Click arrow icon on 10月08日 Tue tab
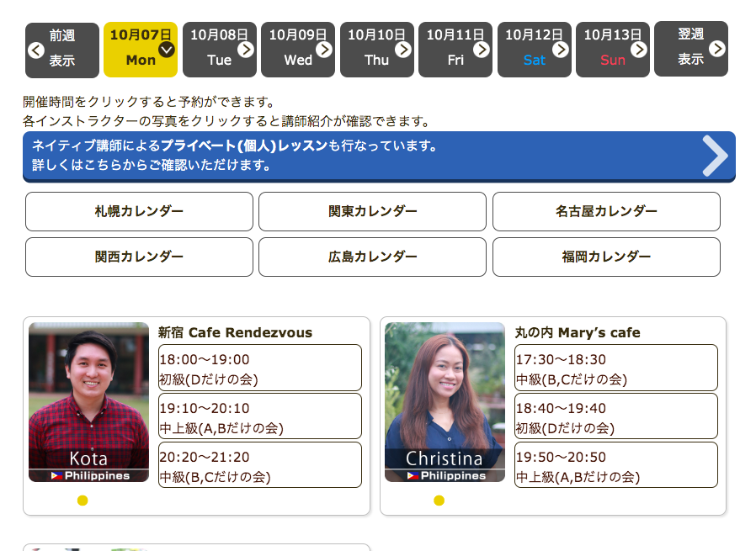 (246, 49)
